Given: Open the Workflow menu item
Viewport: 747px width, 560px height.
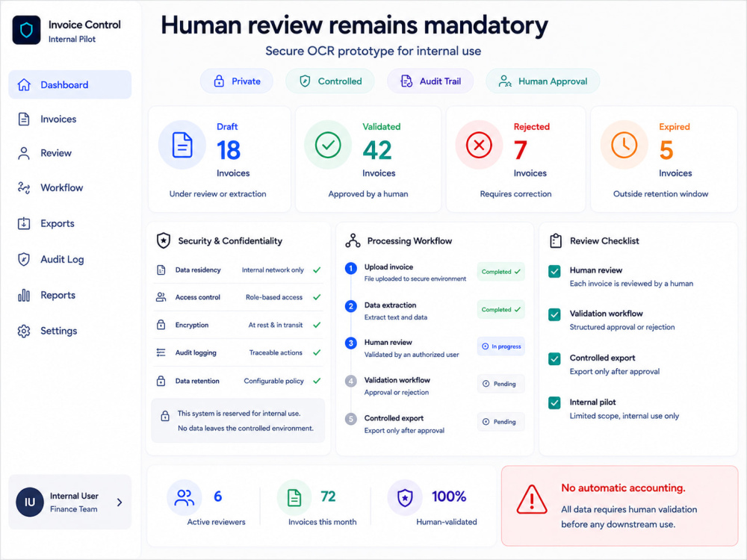Looking at the screenshot, I should pos(70,187).
